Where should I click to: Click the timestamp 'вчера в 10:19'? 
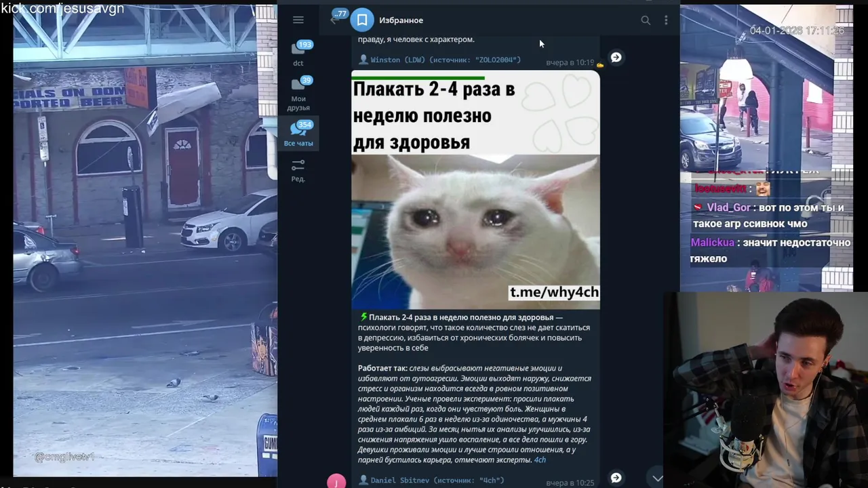[x=570, y=62]
